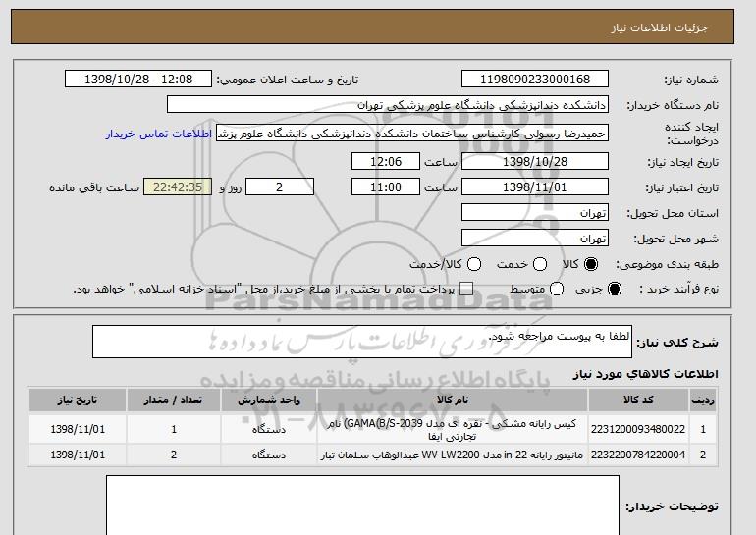
Task: Click product code 2231200093480022
Action: tap(638, 429)
